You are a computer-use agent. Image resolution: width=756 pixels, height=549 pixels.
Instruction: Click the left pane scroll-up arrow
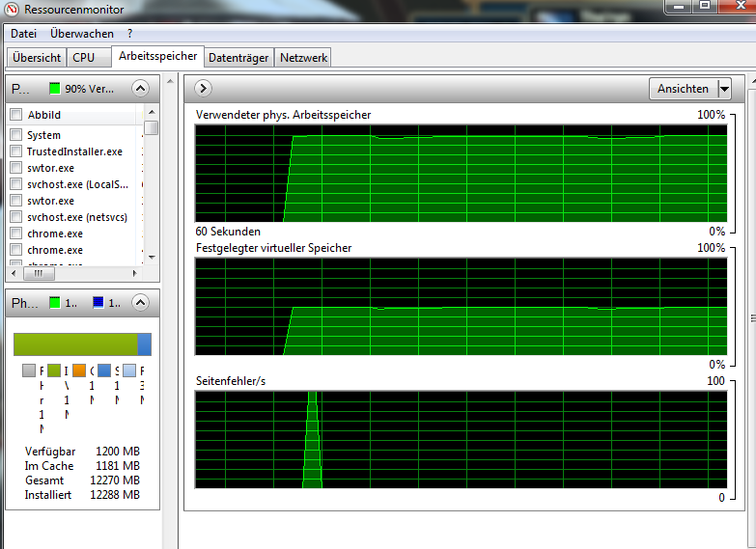(x=170, y=81)
